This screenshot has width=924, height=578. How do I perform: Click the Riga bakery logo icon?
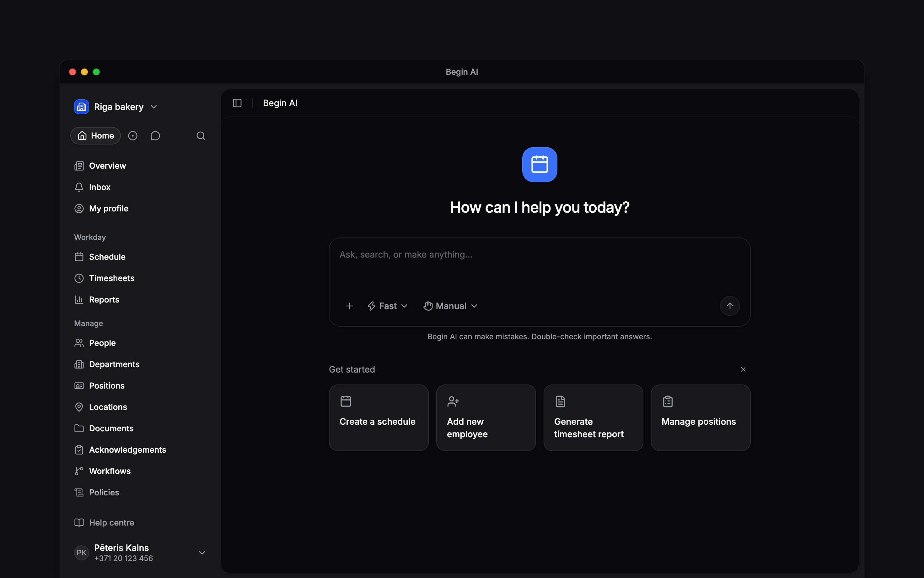(81, 107)
